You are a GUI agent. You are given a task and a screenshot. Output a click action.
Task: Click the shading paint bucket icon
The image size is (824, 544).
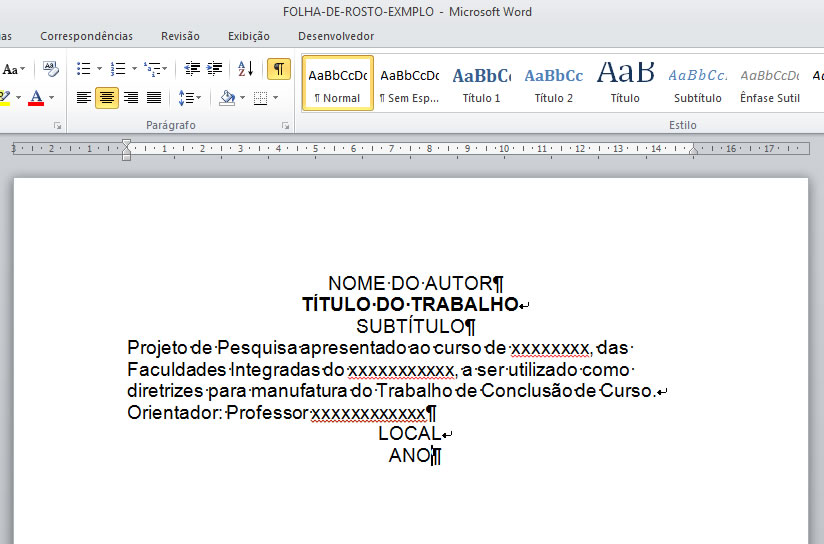pos(227,98)
